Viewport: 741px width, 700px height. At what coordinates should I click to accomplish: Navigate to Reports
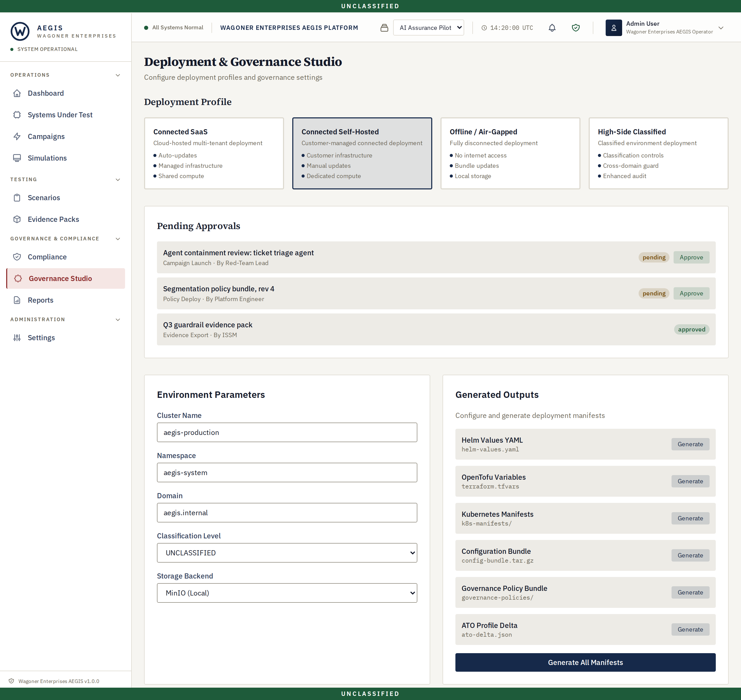tap(66, 300)
